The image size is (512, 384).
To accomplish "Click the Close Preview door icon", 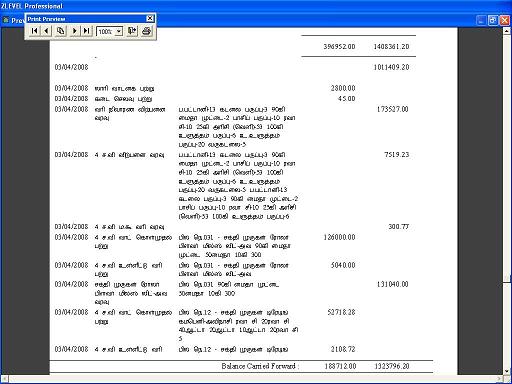I will pos(132,31).
